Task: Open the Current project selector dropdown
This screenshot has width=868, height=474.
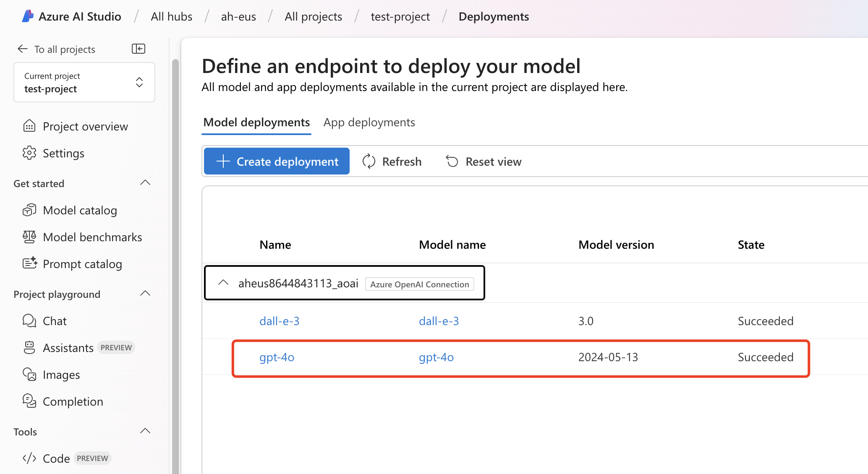Action: pos(84,82)
